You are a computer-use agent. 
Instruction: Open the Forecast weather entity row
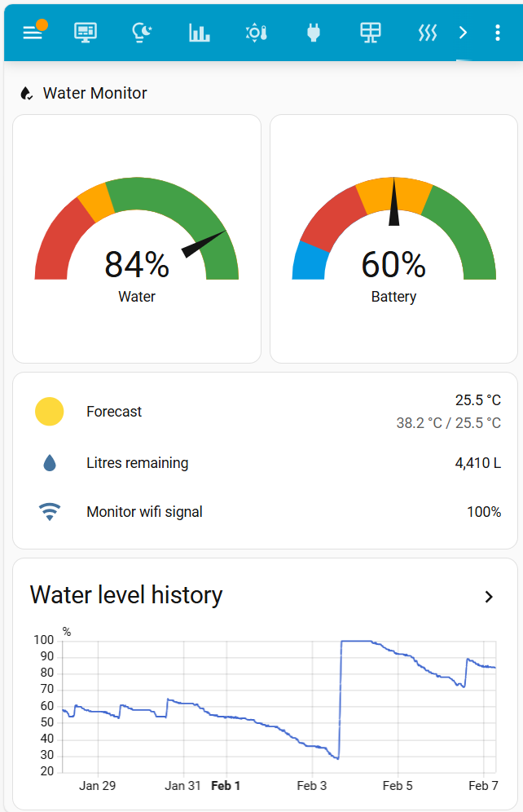[x=114, y=412]
